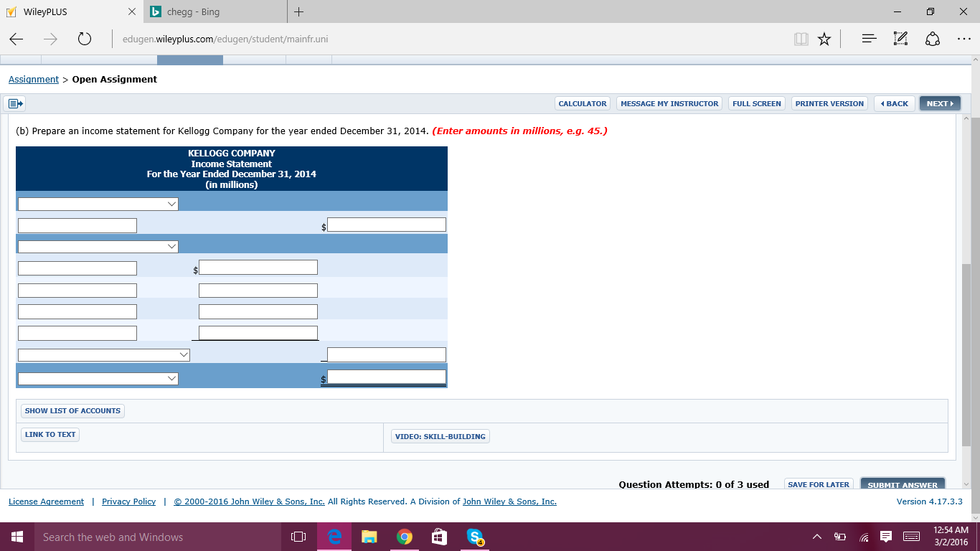The width and height of the screenshot is (980, 551).
Task: Open the Windows Start menu
Action: coord(17,537)
